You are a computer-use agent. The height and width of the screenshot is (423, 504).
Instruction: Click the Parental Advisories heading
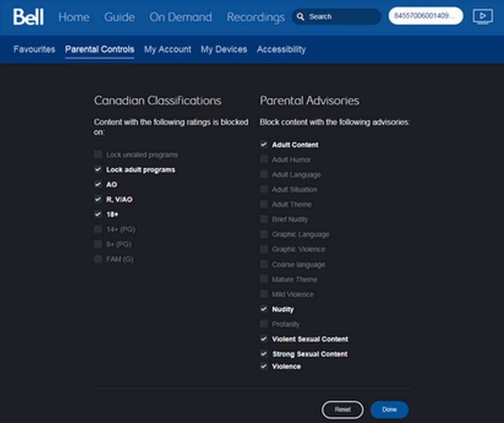[x=310, y=101]
